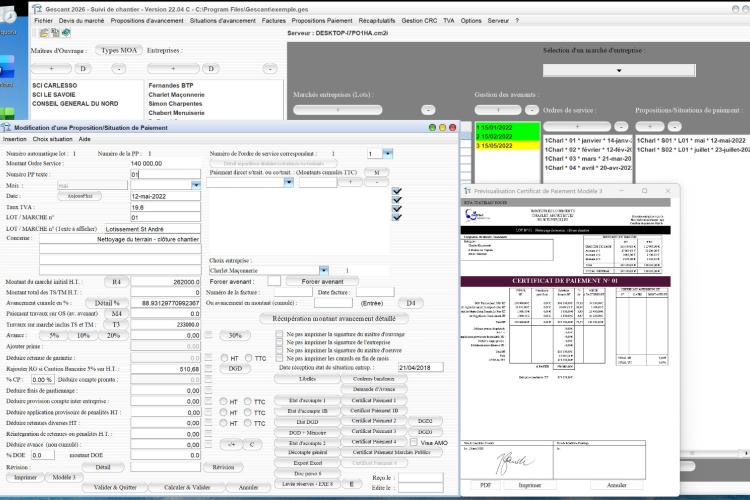Image resolution: width=750 pixels, height=500 pixels.
Task: Click the company logo in certificate preview
Action: click(x=477, y=216)
